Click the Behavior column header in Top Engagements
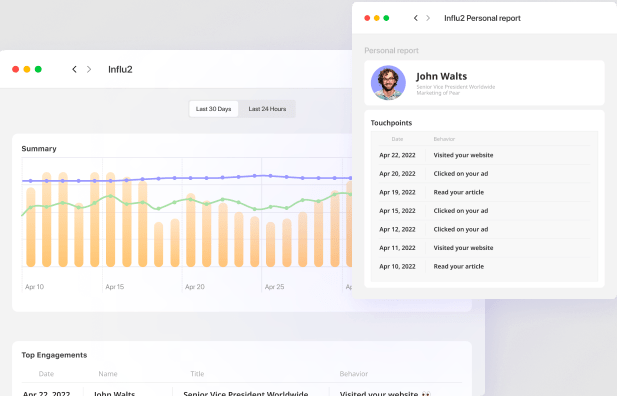 tap(353, 374)
